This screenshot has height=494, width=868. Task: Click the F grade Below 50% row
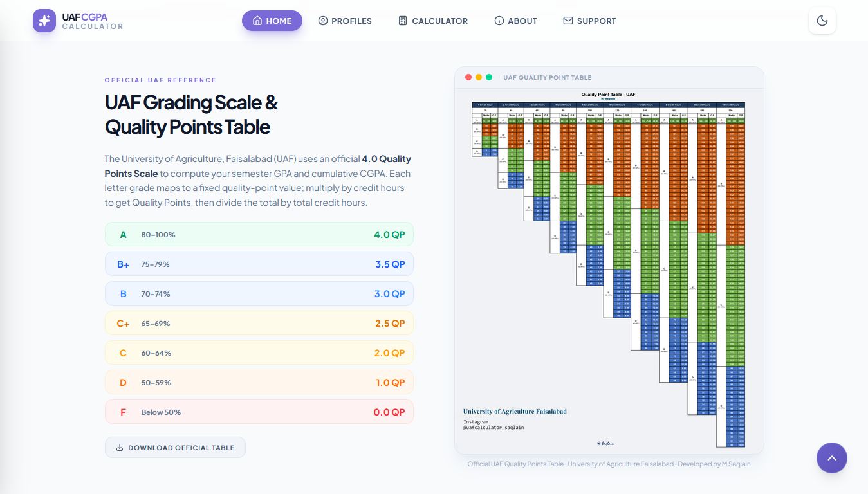click(259, 412)
